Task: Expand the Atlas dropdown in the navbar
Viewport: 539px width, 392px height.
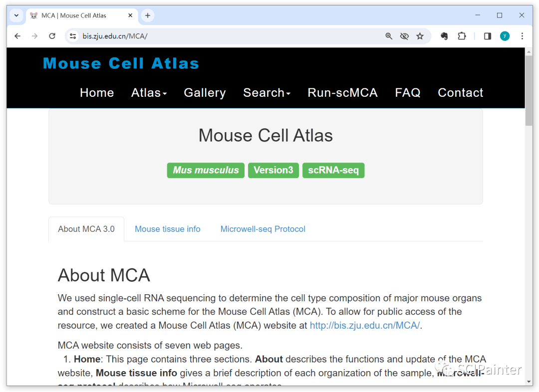Action: pos(149,93)
